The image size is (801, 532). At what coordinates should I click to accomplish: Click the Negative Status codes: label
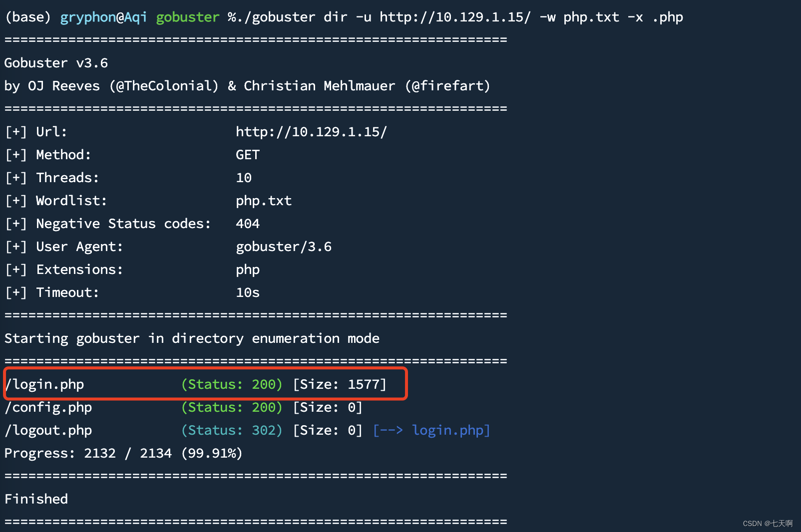123,224
